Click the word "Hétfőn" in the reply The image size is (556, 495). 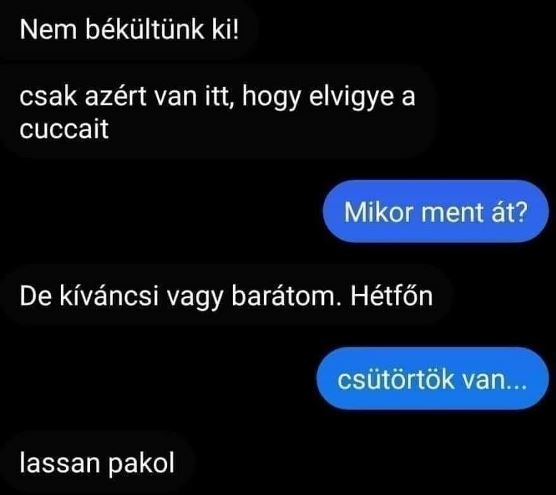[392, 296]
